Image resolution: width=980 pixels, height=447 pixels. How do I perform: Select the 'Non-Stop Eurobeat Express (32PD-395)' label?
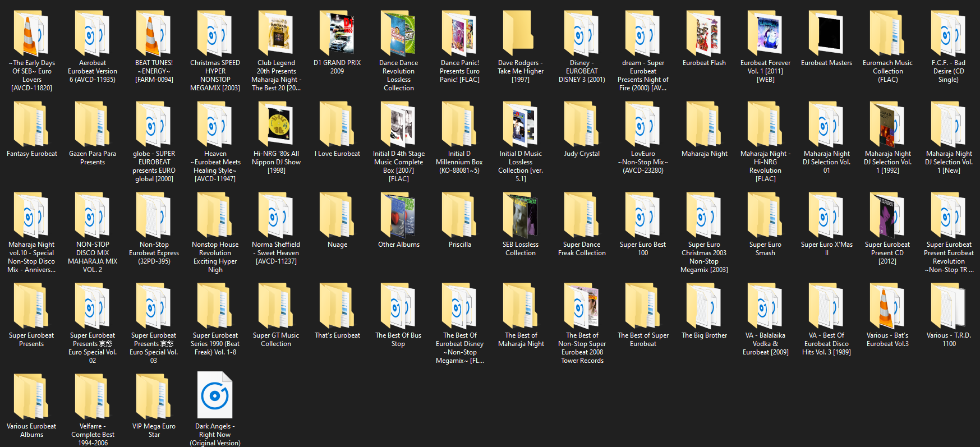154,253
